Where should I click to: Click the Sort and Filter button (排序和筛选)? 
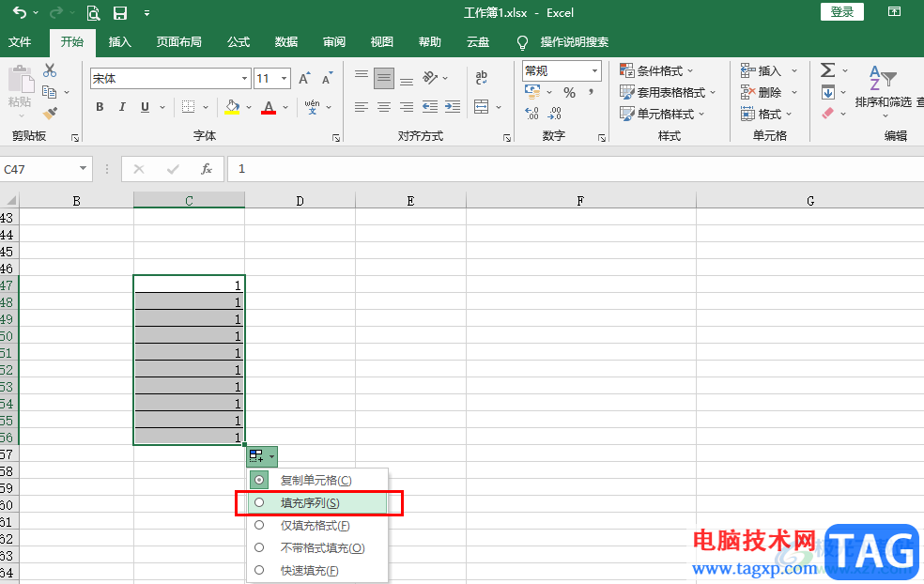[883, 90]
